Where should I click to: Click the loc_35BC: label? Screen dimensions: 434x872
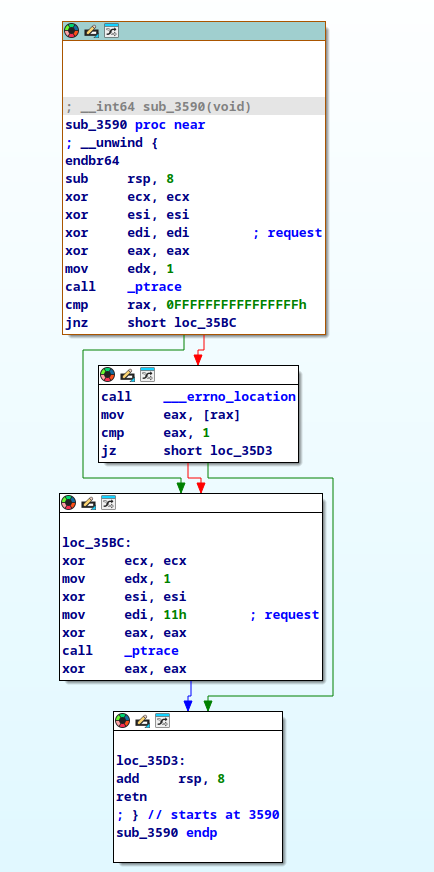tap(97, 542)
